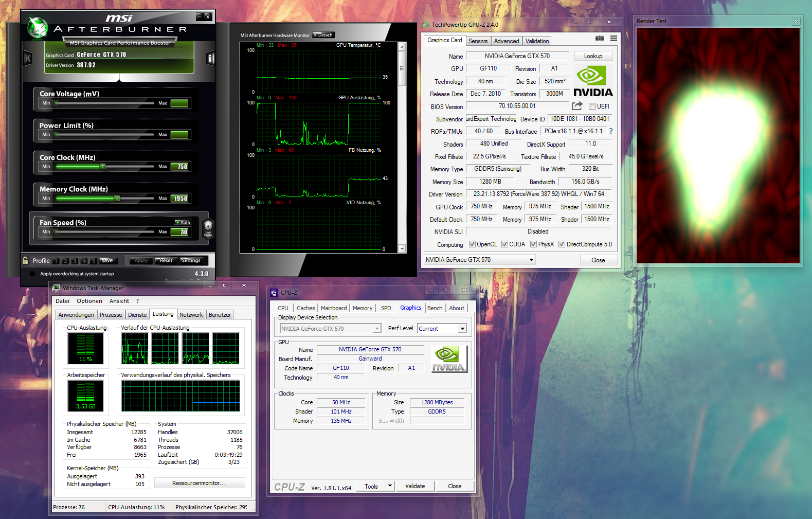Toggle the OpenCL checkbox
The height and width of the screenshot is (519, 812).
point(472,244)
